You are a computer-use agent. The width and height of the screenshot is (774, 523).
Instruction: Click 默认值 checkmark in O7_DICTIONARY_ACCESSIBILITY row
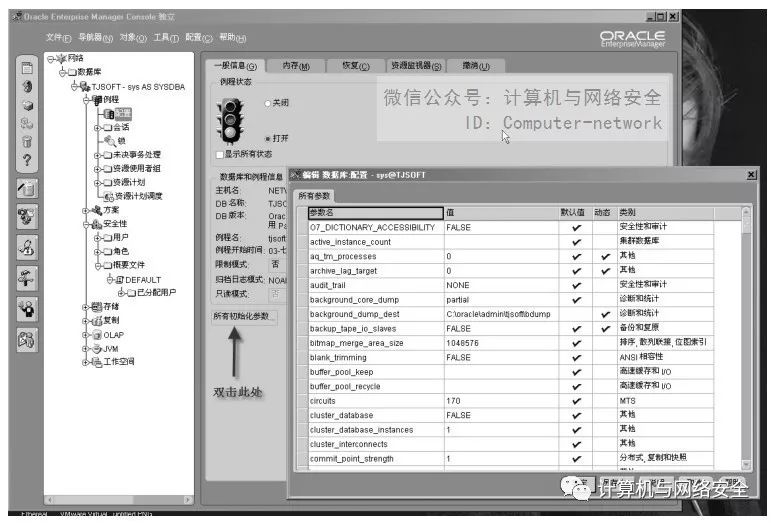pyautogui.click(x=576, y=227)
